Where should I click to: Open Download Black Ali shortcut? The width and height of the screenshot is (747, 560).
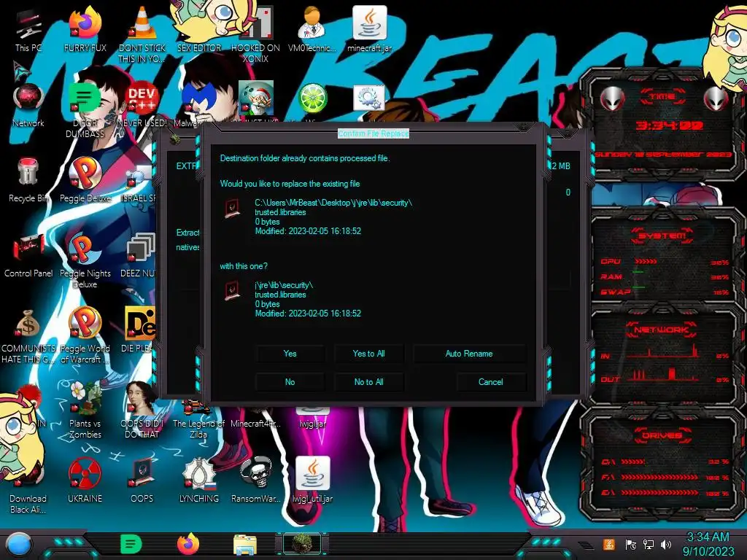(28, 486)
